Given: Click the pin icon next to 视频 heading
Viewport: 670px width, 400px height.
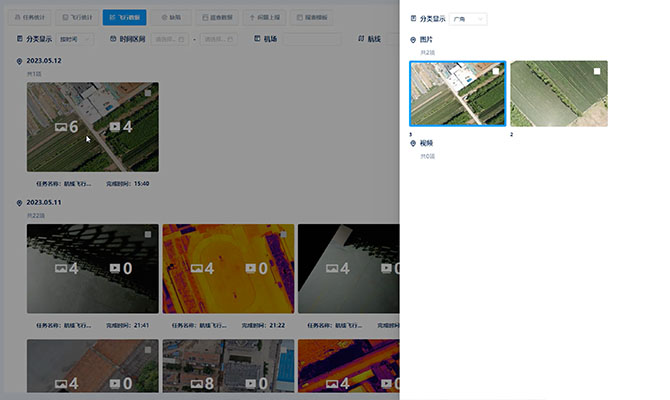Looking at the screenshot, I should 414,144.
